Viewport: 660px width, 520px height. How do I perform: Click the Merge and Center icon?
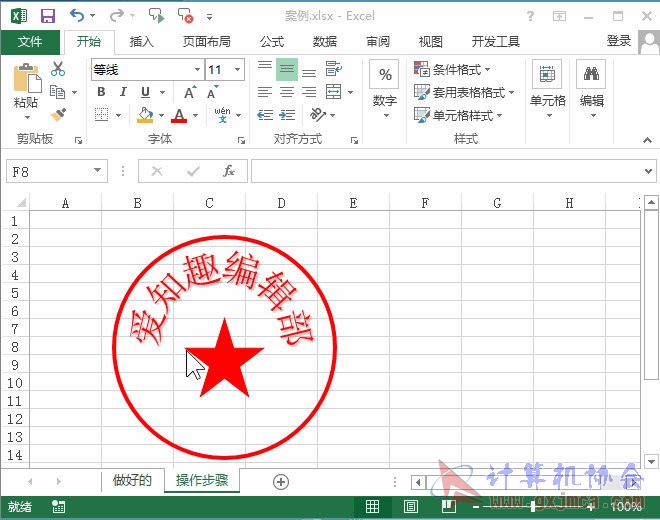(333, 91)
